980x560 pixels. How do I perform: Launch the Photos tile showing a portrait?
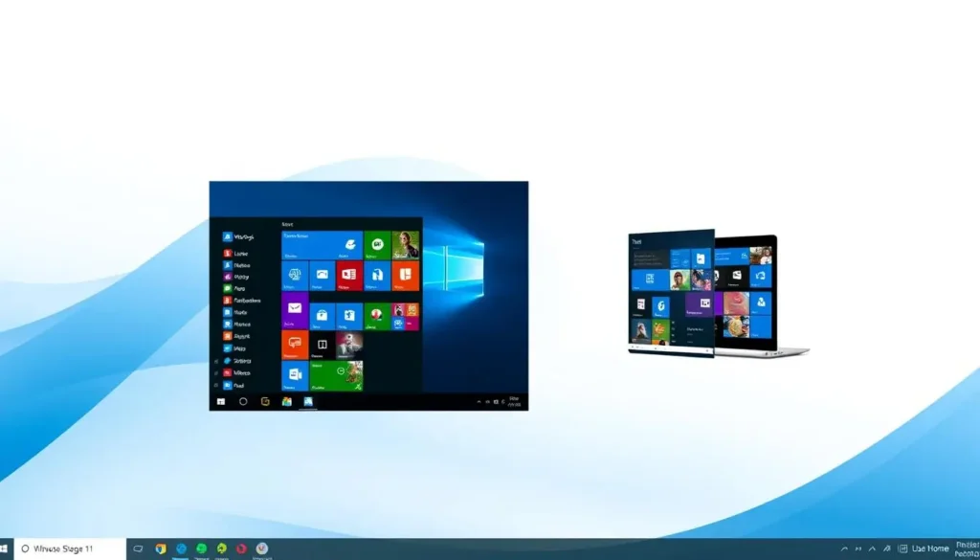[404, 245]
